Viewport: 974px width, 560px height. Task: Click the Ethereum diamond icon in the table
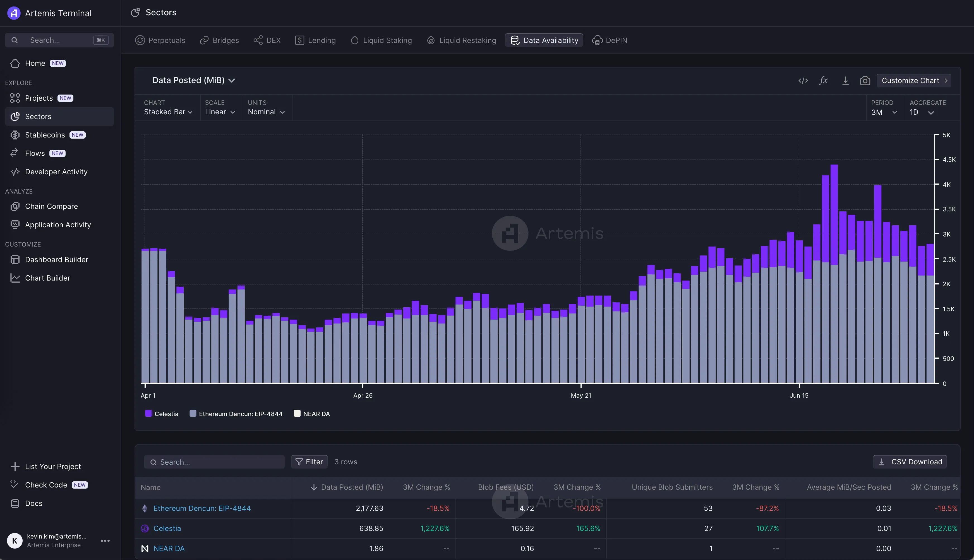(145, 508)
